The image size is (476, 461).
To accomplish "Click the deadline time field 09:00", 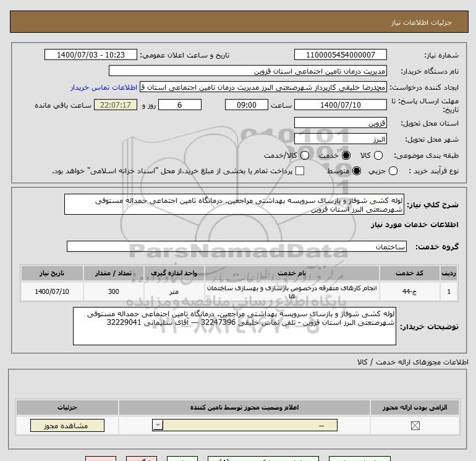I will point(247,105).
